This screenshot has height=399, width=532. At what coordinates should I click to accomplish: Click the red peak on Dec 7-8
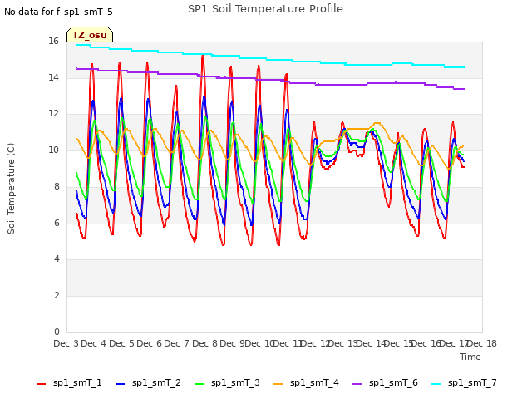[203, 56]
